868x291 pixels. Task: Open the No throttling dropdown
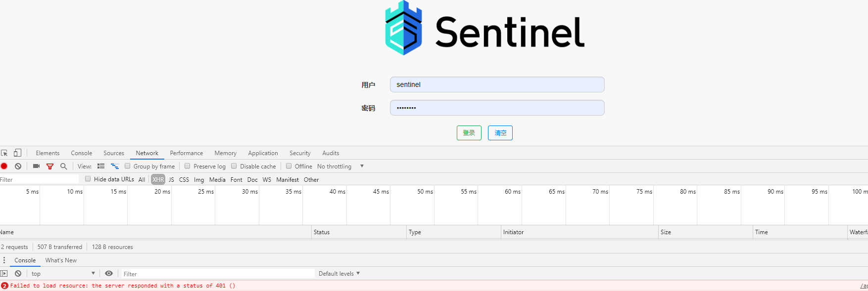340,166
